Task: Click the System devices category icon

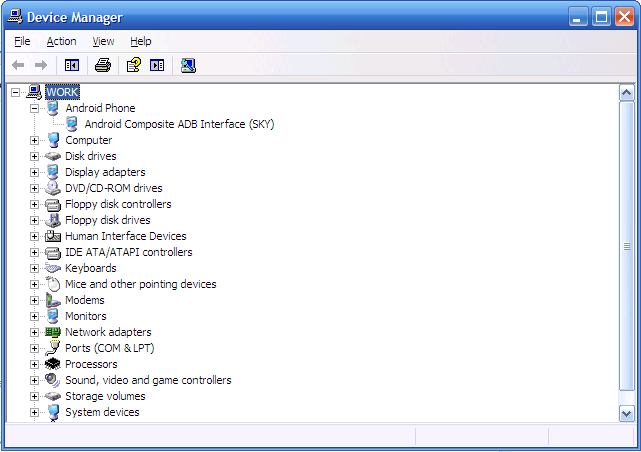Action: pos(53,412)
